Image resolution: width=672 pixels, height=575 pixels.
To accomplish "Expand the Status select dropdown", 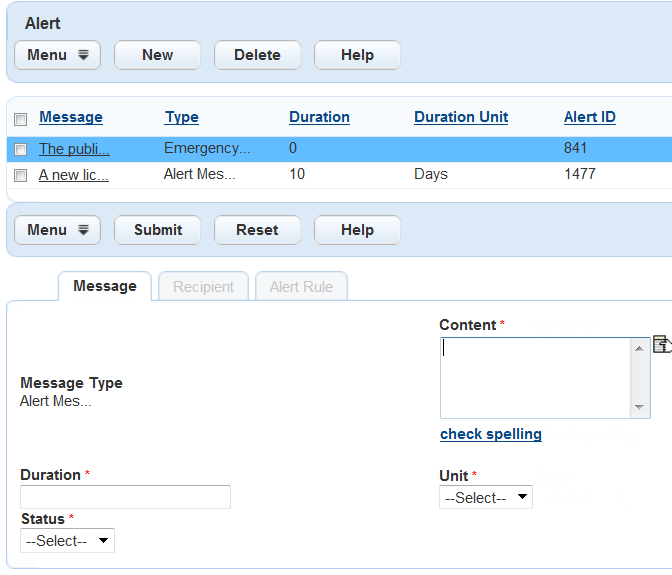I will pos(68,541).
